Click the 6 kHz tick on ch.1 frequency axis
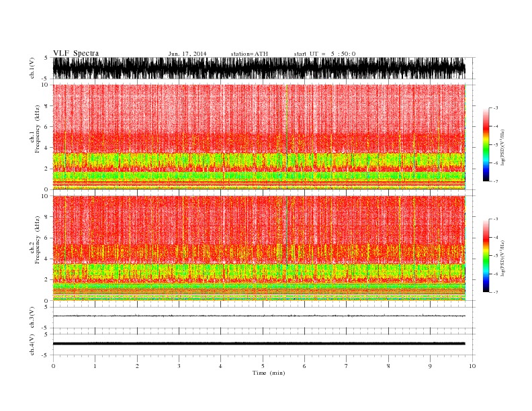This screenshot has height=411, width=532. tap(46, 127)
